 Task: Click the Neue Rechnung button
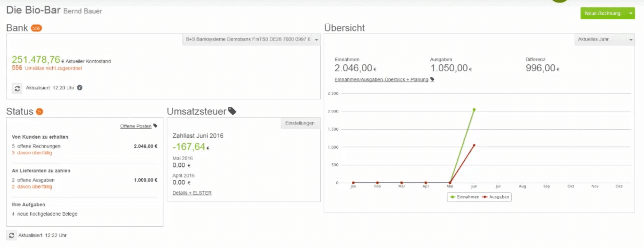tap(603, 13)
